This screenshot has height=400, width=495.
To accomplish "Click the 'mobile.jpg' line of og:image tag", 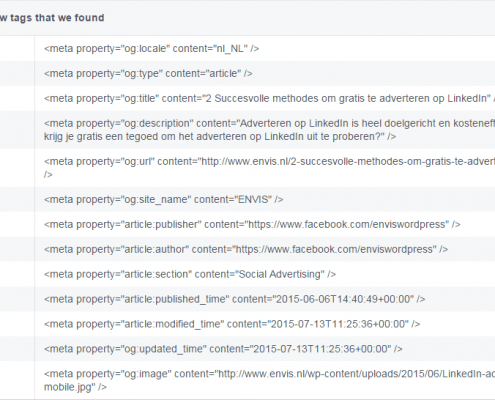I will 75,387.
